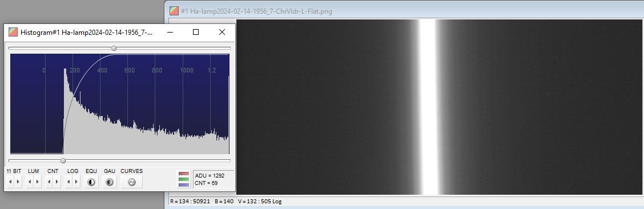The height and width of the screenshot is (209, 644).
Task: Click the EQU equalize histogram button
Action: (x=91, y=182)
